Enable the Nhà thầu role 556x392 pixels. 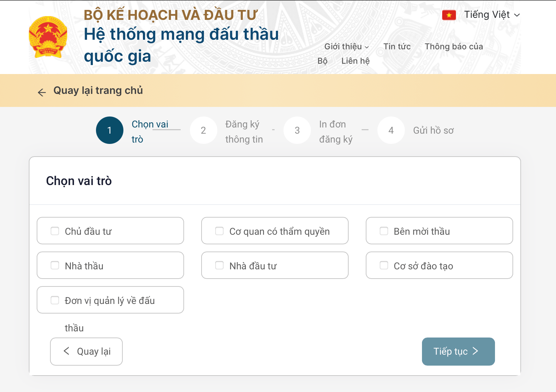[x=55, y=265]
